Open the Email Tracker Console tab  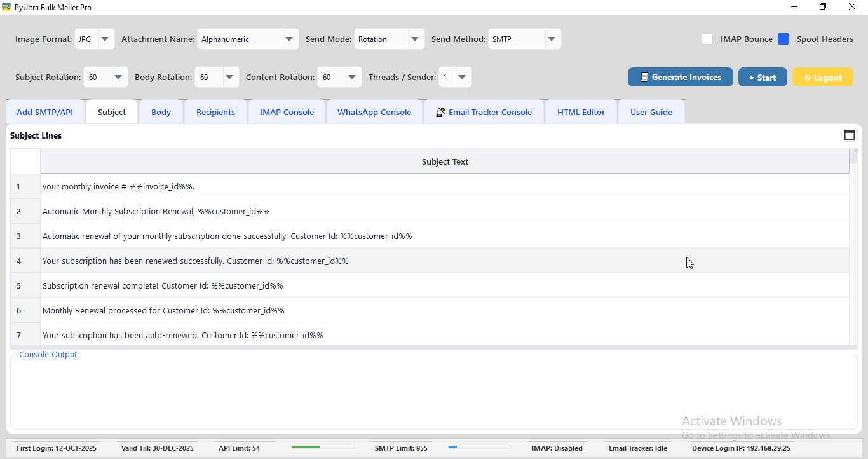point(484,112)
